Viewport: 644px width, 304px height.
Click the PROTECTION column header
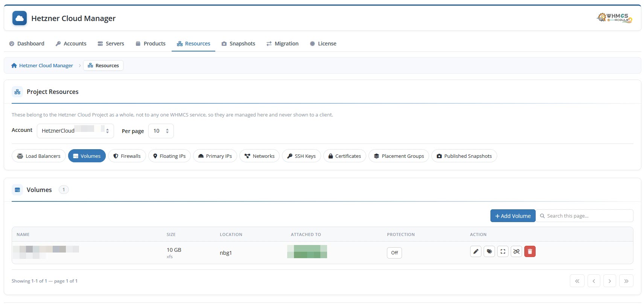coord(401,234)
